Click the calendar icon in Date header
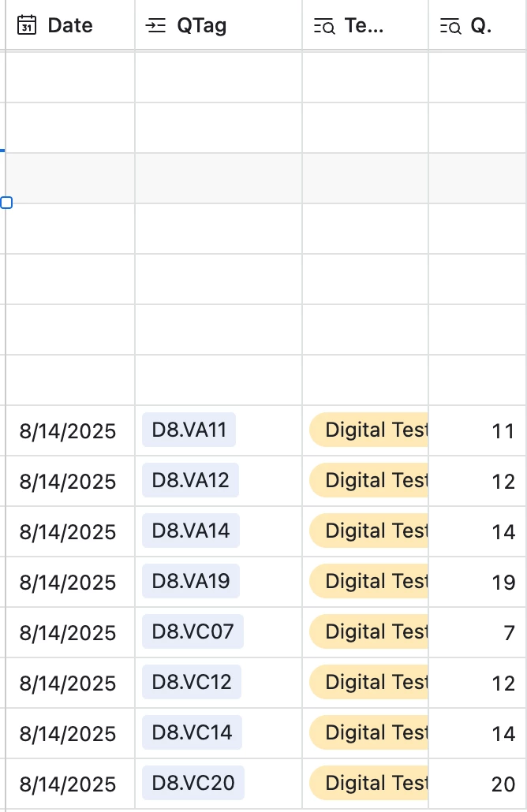Image resolution: width=527 pixels, height=812 pixels. 26,25
